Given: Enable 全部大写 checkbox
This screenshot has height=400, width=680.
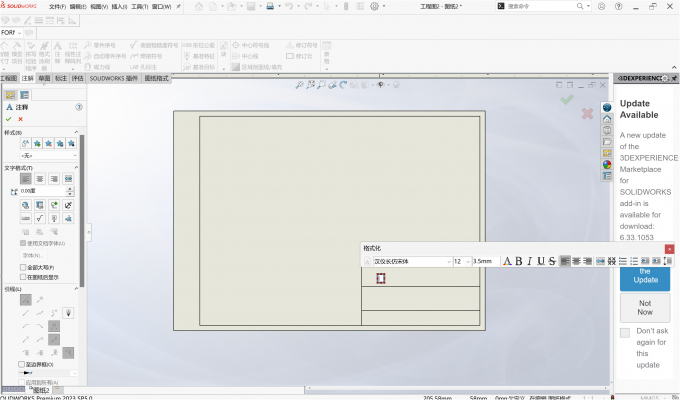Looking at the screenshot, I should 23,267.
